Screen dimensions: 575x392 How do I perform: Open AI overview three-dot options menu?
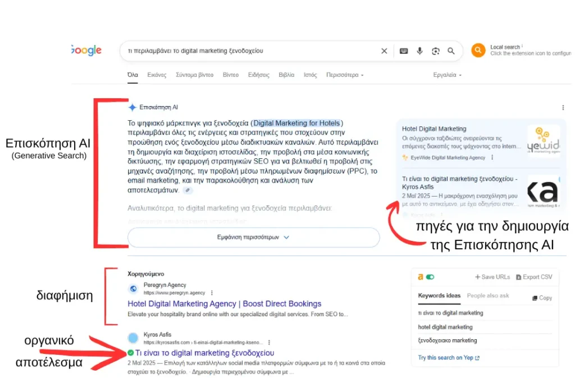coord(563,107)
